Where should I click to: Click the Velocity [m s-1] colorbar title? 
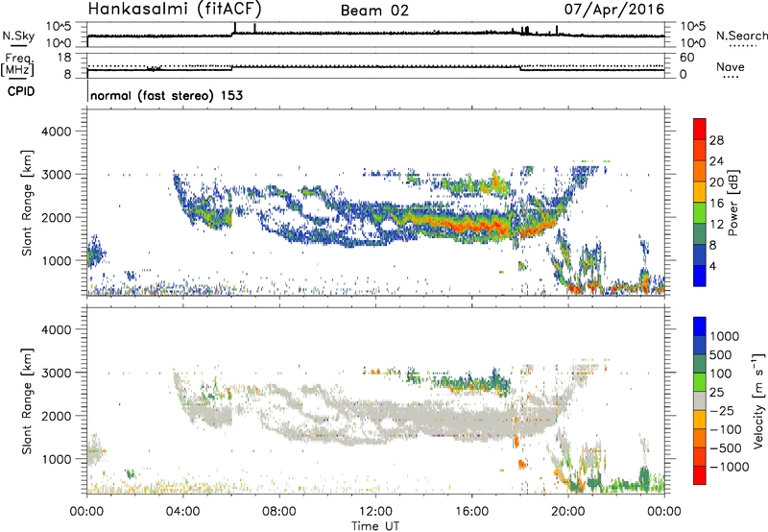pyautogui.click(x=758, y=400)
